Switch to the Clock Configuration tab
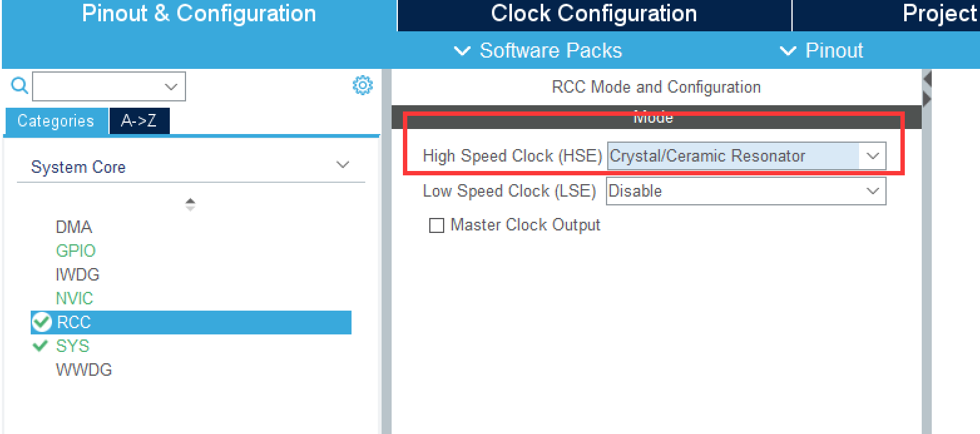980x434 pixels. (593, 14)
